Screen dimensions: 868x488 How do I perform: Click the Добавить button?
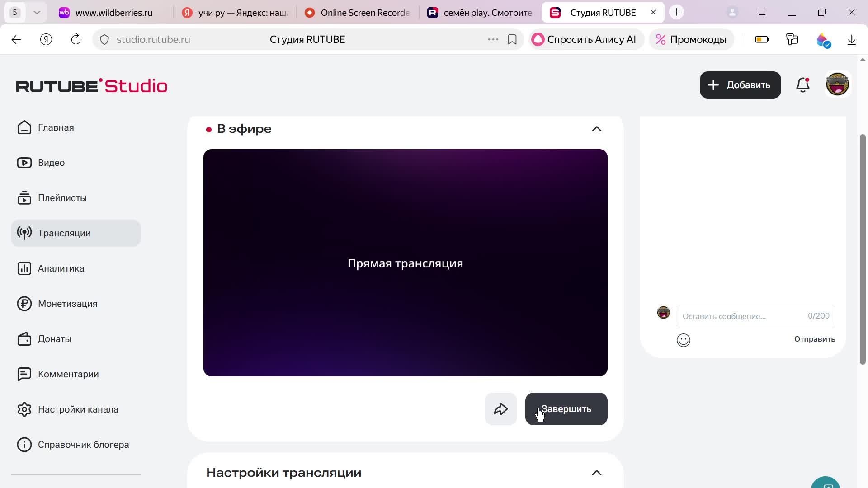pos(740,85)
